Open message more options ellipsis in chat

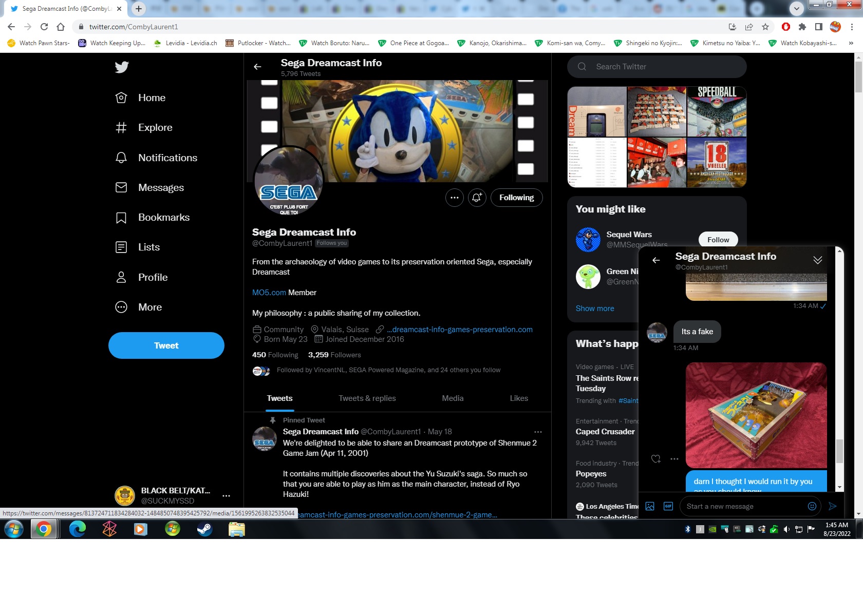674,459
